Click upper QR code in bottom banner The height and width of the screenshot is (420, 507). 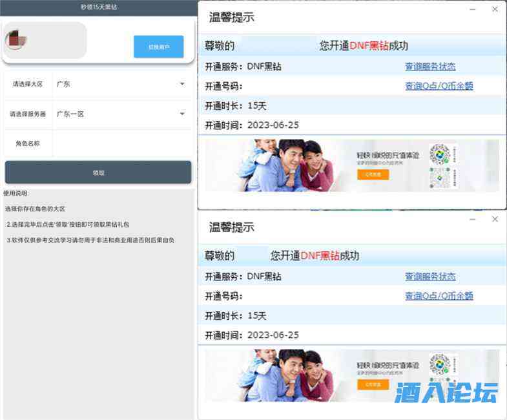tap(439, 364)
